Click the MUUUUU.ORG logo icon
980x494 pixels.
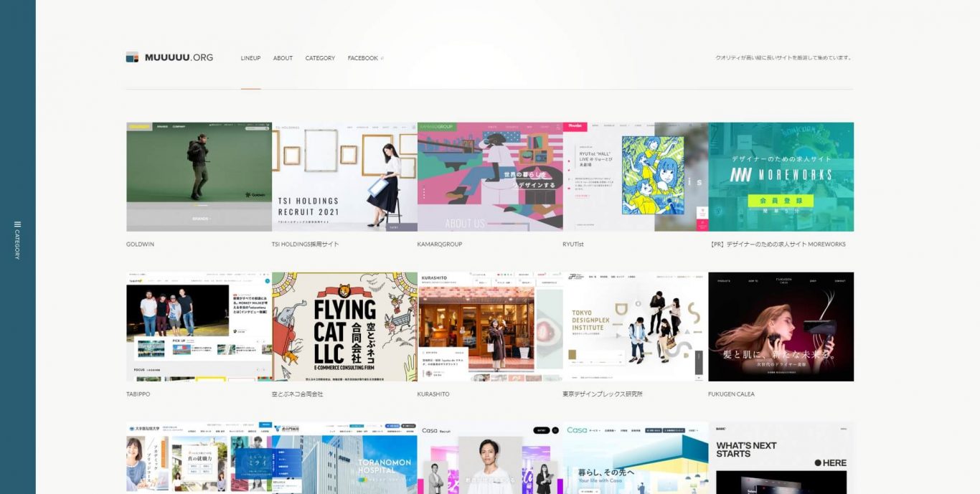coord(132,57)
